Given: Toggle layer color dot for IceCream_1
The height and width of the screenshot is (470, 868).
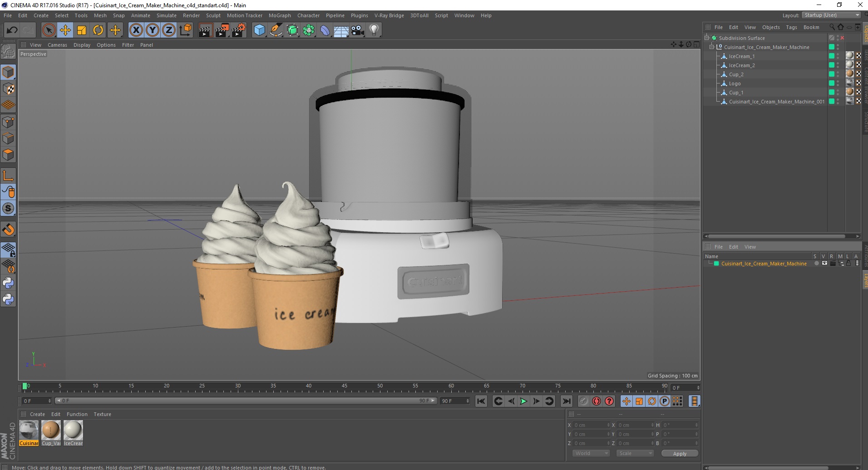Looking at the screenshot, I should [831, 56].
